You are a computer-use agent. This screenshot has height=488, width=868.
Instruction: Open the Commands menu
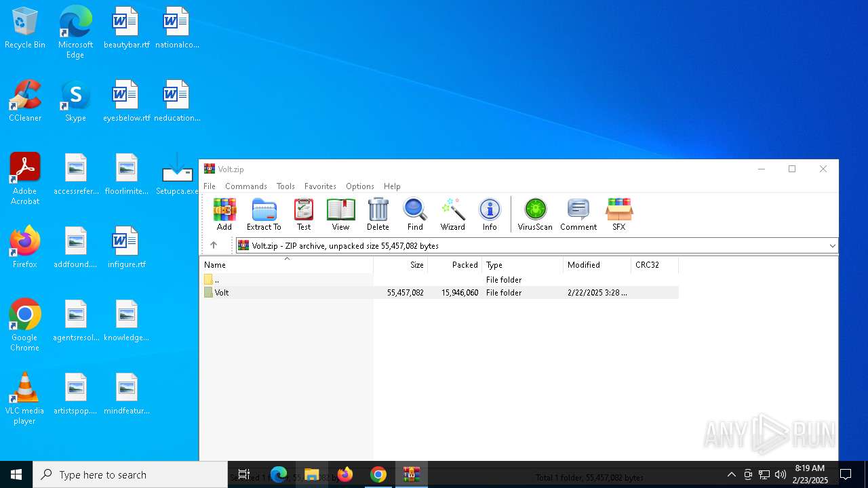246,186
